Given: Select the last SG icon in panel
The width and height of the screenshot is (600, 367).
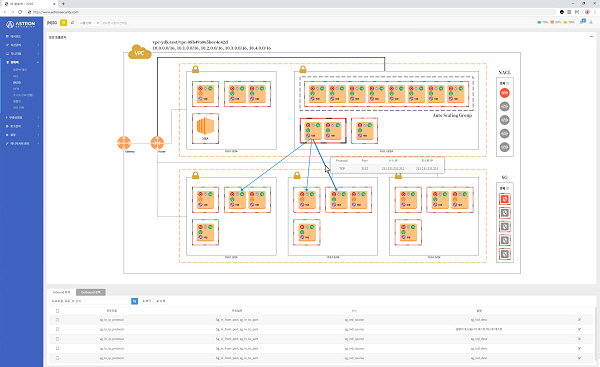Looking at the screenshot, I should [x=505, y=254].
